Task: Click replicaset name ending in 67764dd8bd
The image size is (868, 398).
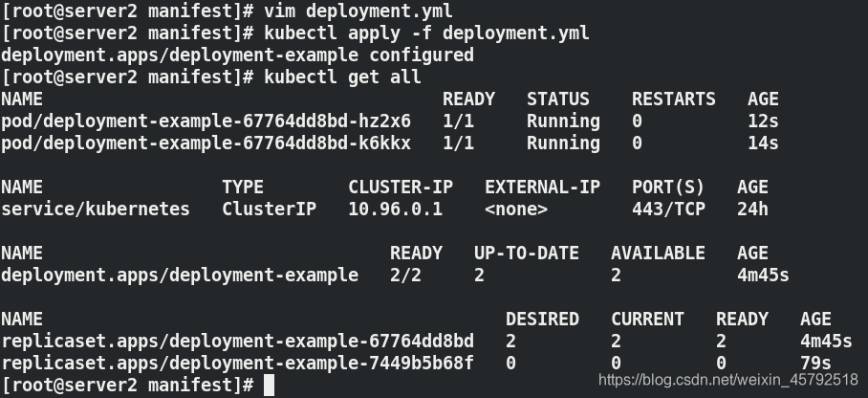Action: point(237,342)
